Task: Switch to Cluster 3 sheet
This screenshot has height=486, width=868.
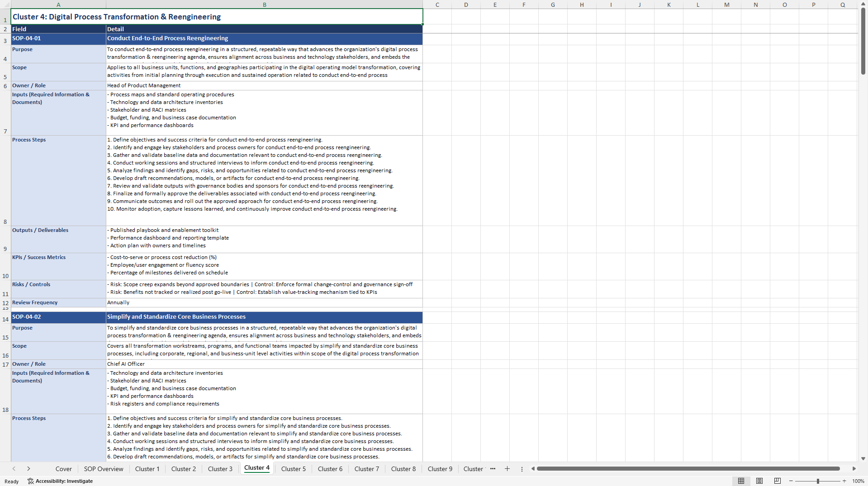Action: point(220,469)
